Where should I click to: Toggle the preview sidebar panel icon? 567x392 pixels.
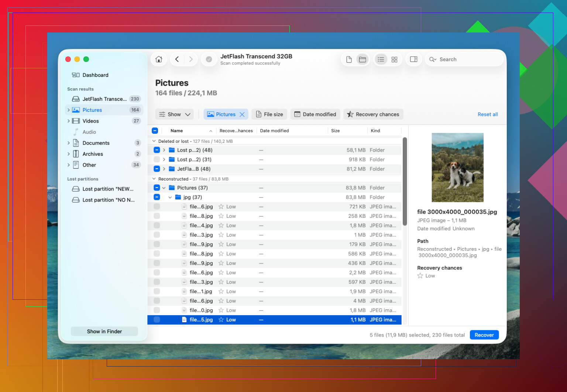[413, 59]
